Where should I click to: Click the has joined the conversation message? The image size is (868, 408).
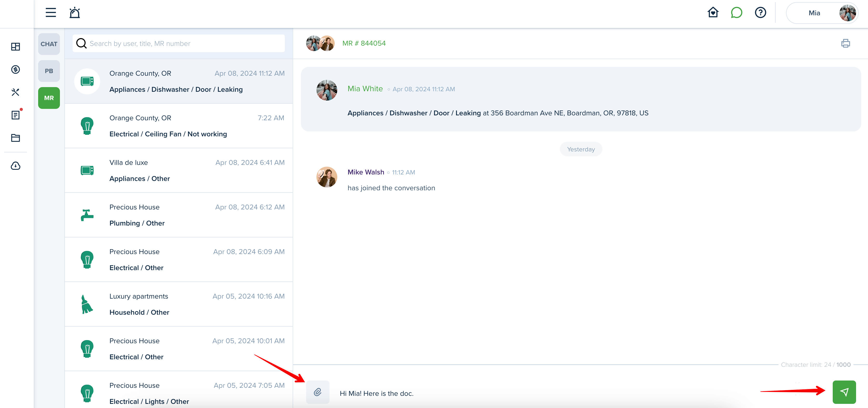click(391, 188)
